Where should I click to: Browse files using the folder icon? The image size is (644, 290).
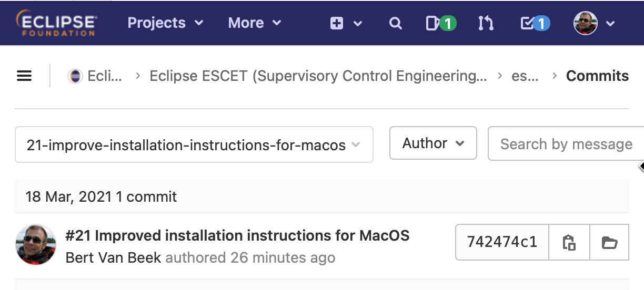point(609,242)
